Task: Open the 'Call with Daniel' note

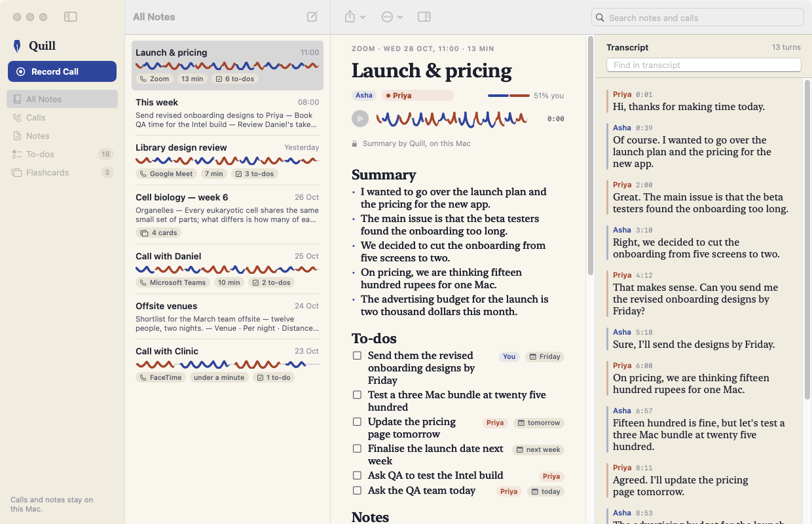Action: coord(227,270)
